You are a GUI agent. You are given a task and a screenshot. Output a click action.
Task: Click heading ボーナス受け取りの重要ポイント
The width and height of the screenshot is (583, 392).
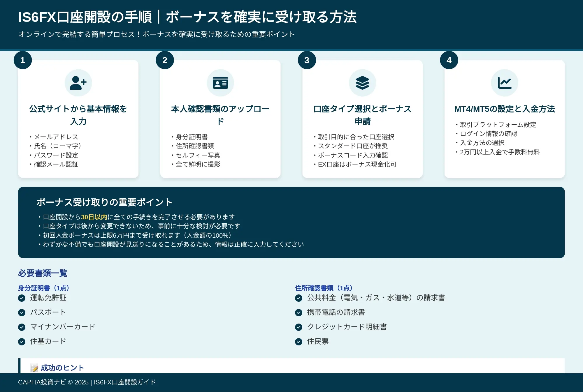[x=104, y=202]
